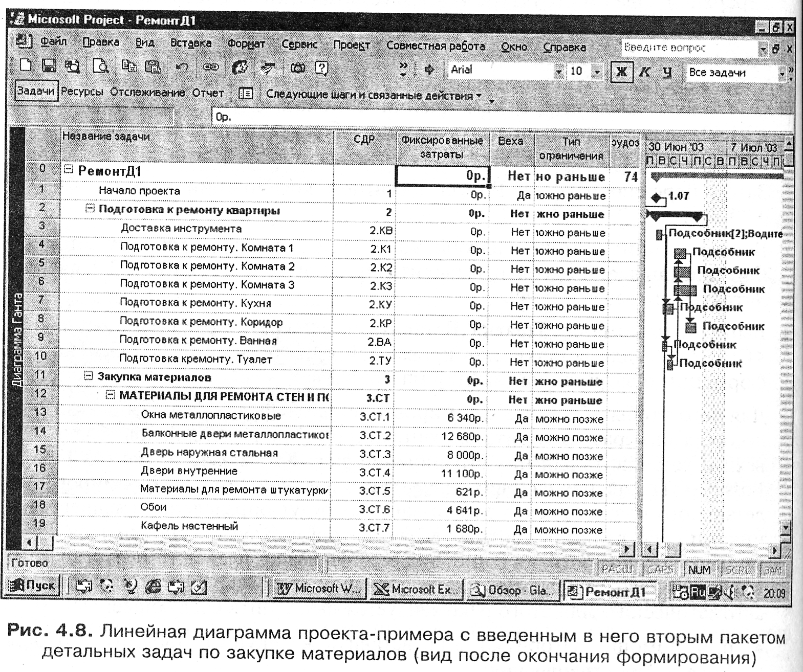Click the Ru language indicator in tray
This screenshot has height=672, width=803.
tap(698, 592)
